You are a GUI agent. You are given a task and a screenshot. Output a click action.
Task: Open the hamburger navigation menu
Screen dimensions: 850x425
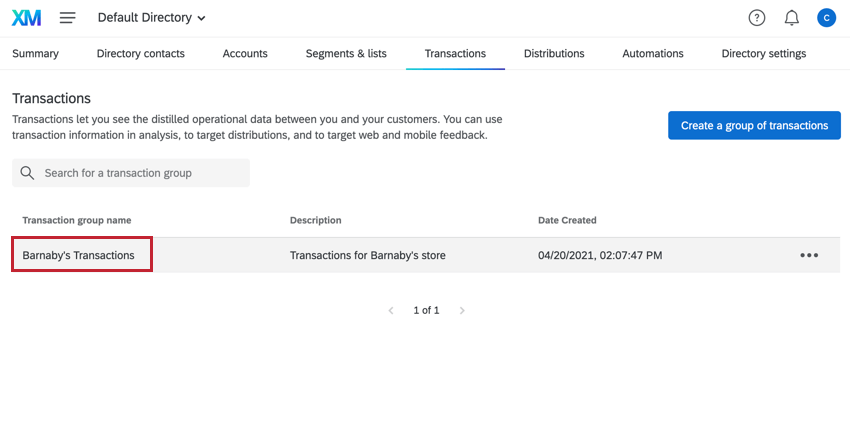tap(68, 18)
